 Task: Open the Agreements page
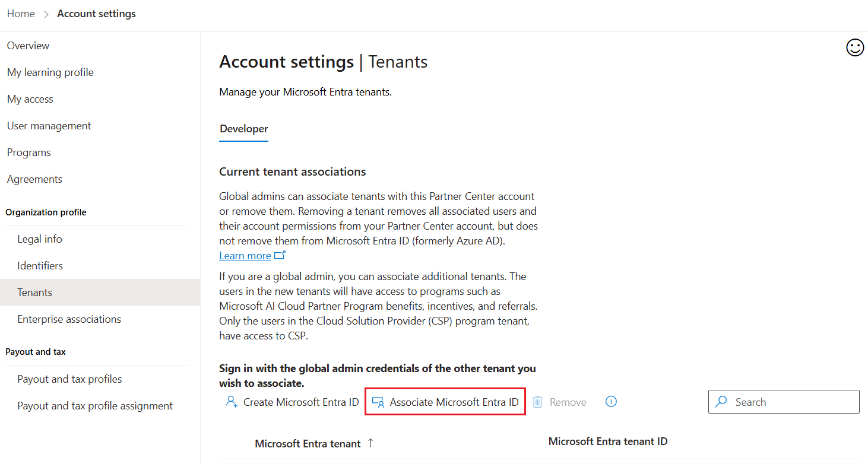point(34,179)
